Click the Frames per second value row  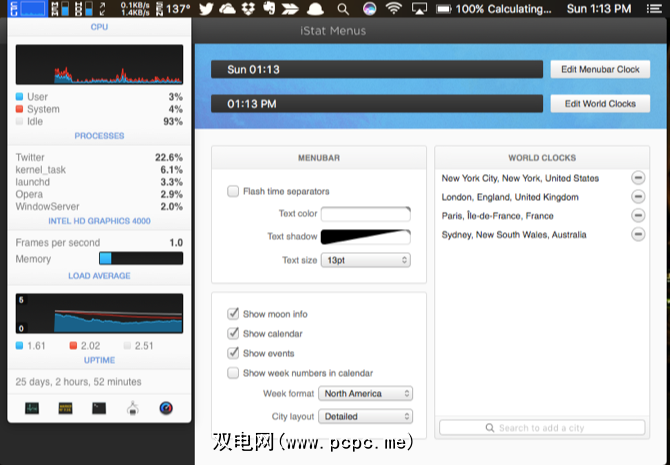99,243
